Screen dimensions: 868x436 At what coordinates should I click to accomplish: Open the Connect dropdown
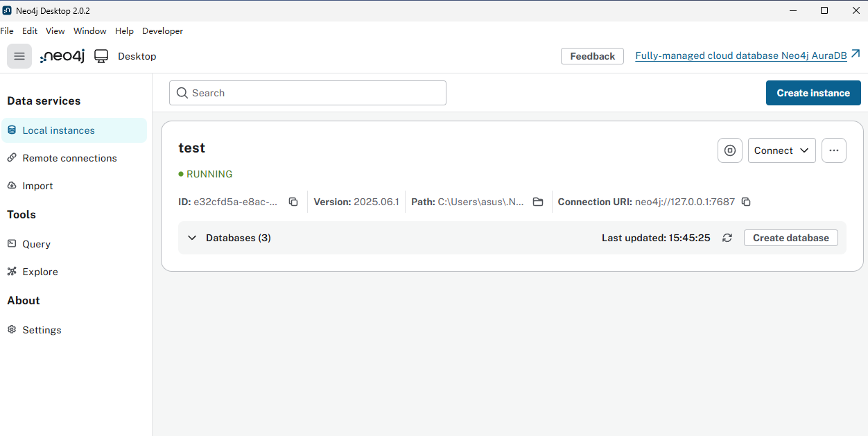[782, 150]
